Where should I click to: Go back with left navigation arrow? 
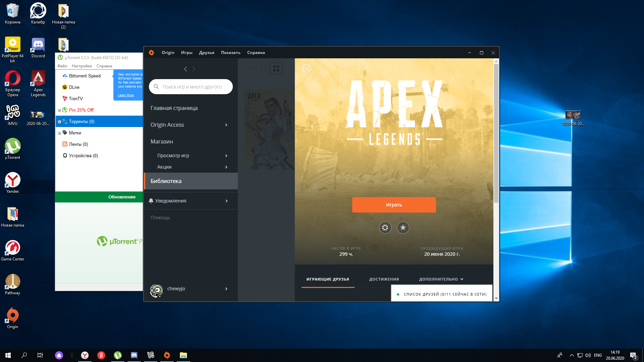click(185, 69)
